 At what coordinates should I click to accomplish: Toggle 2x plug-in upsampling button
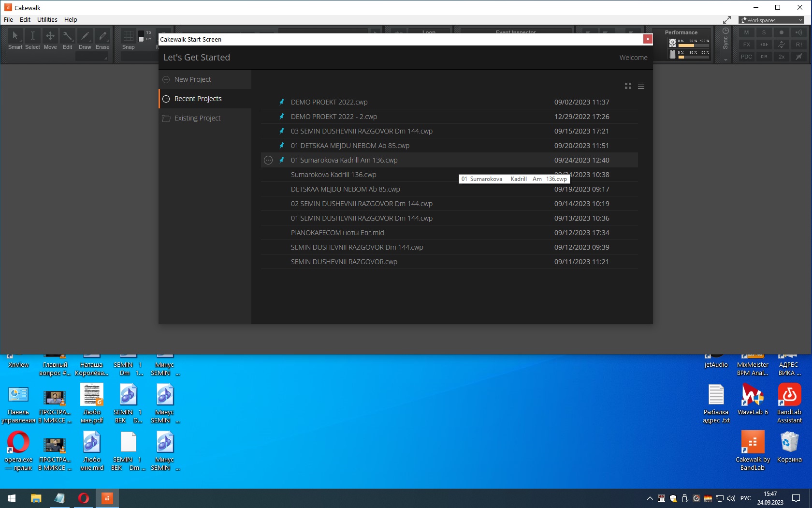(781, 57)
